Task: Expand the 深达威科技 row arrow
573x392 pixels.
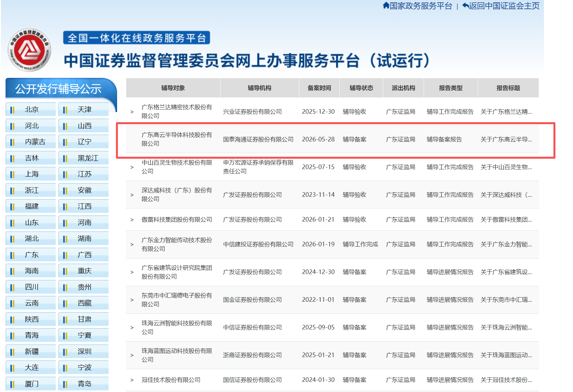Action: (x=132, y=195)
